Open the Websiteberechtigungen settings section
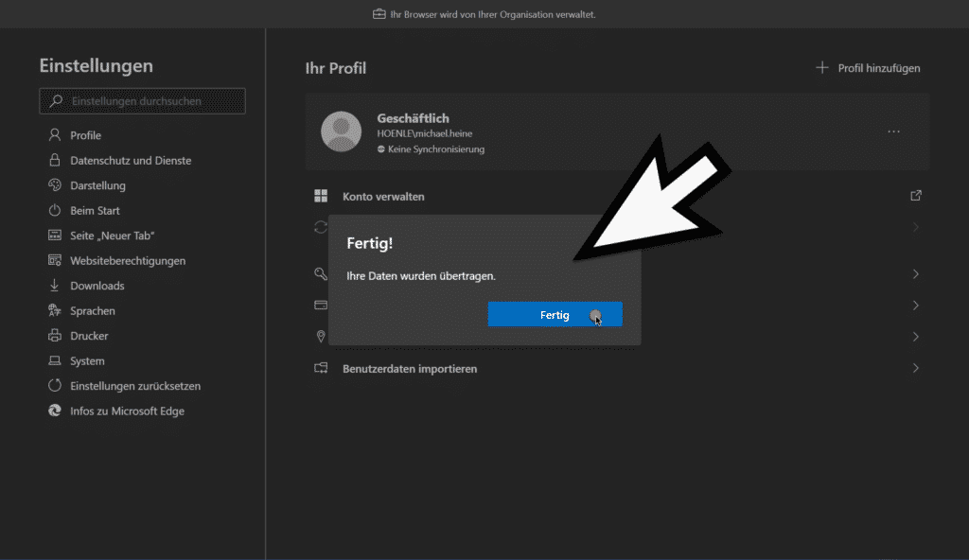The height and width of the screenshot is (560, 969). click(x=128, y=260)
